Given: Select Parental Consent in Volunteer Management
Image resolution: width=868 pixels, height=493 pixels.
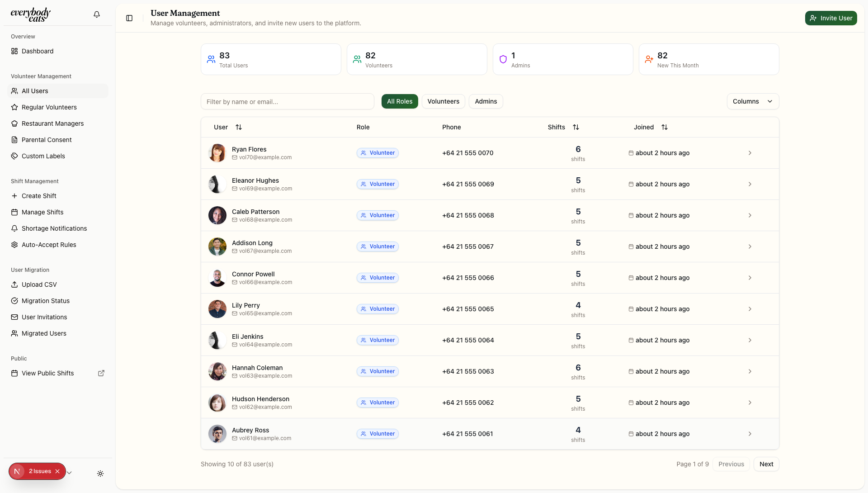Looking at the screenshot, I should (x=46, y=140).
